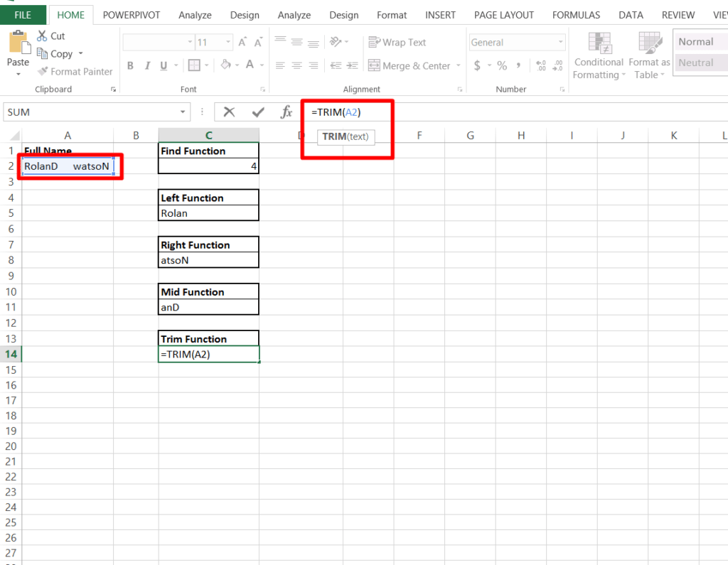Confirm formula with the Enter checkmark
Viewport: 728px width, 565px height.
257,112
